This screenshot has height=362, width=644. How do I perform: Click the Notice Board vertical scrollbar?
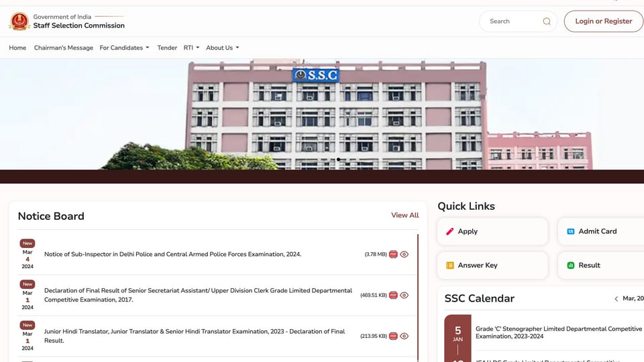418,298
